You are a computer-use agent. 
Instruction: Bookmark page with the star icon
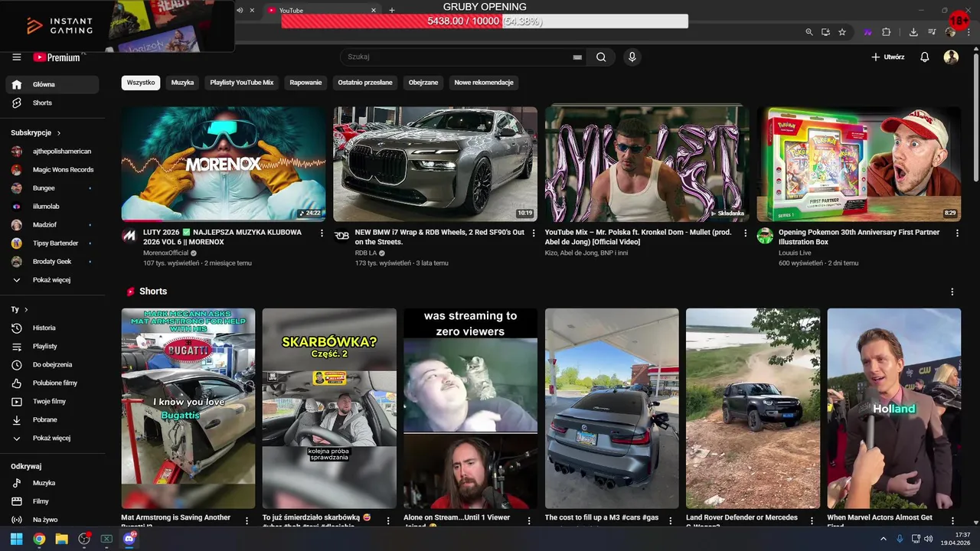[842, 32]
